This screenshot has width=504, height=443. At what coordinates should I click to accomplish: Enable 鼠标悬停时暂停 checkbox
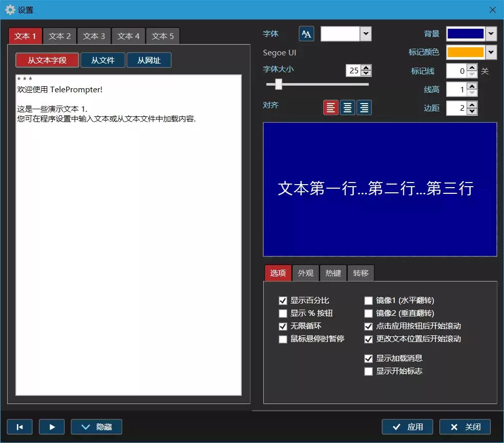[283, 339]
